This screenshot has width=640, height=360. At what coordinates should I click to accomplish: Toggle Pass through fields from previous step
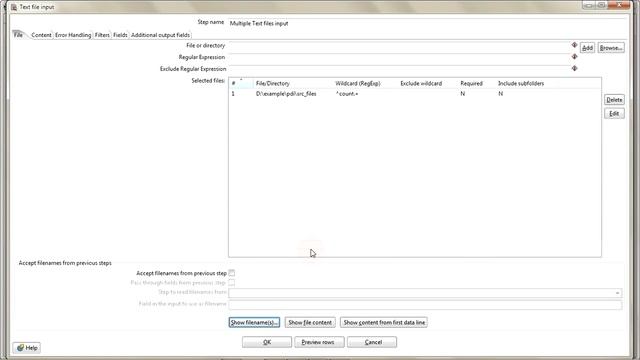pyautogui.click(x=231, y=282)
